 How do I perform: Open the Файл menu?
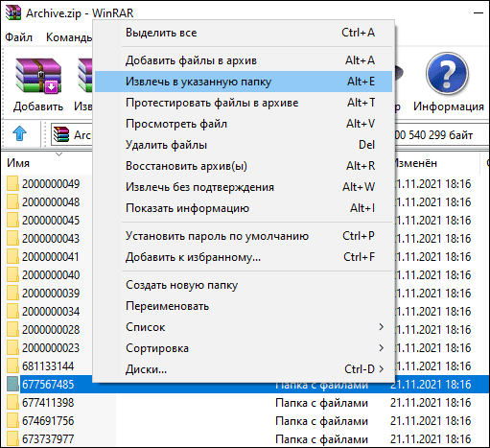[x=19, y=37]
